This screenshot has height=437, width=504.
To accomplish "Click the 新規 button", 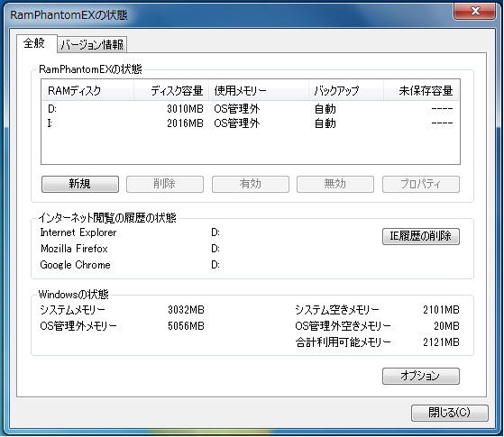I will tap(80, 184).
